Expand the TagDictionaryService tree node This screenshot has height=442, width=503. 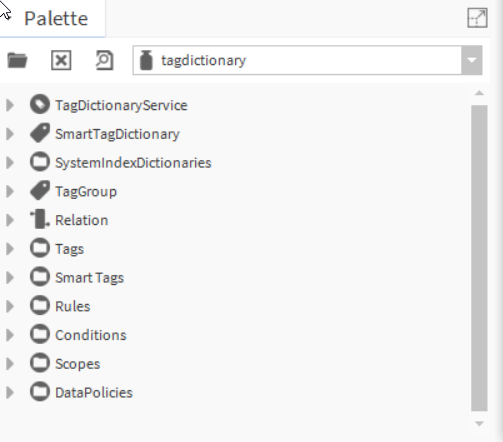pyautogui.click(x=10, y=105)
